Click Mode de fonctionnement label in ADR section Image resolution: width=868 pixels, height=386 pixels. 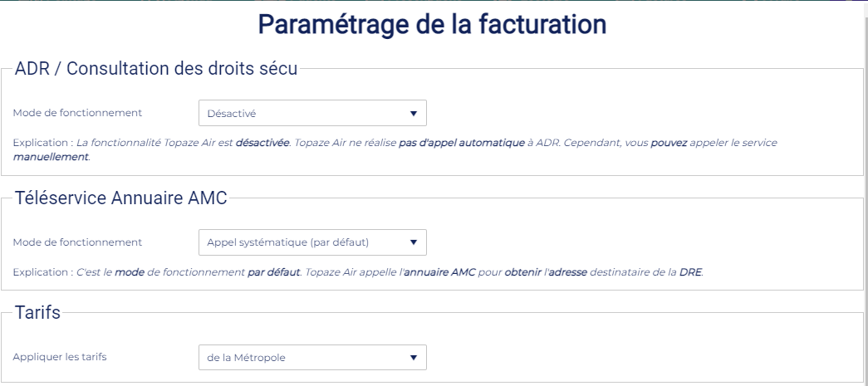pos(77,113)
